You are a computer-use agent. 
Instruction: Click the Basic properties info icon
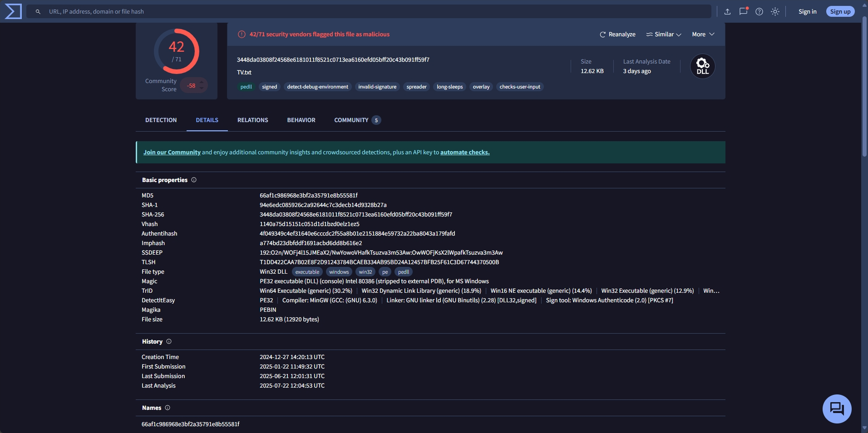click(x=194, y=180)
